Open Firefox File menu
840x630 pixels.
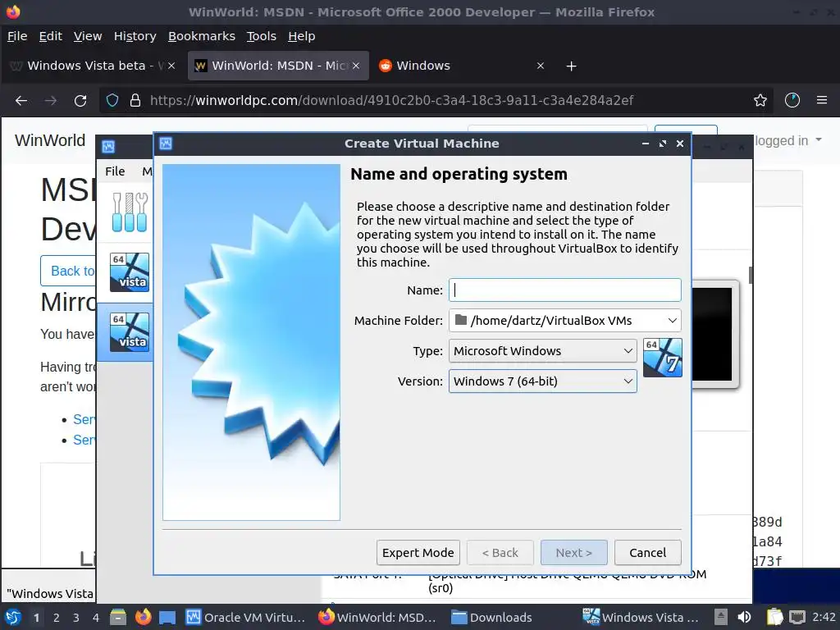[x=17, y=36]
